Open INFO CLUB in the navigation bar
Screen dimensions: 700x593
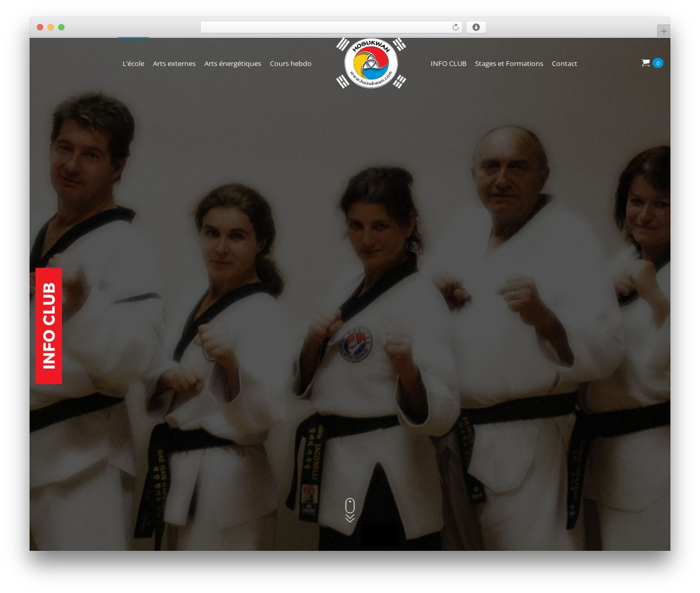pyautogui.click(x=448, y=63)
